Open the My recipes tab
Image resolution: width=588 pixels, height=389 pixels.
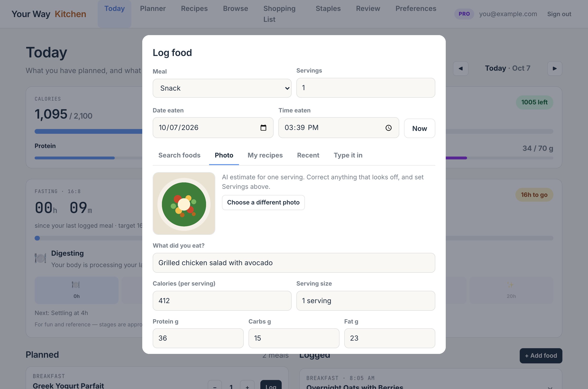point(265,155)
